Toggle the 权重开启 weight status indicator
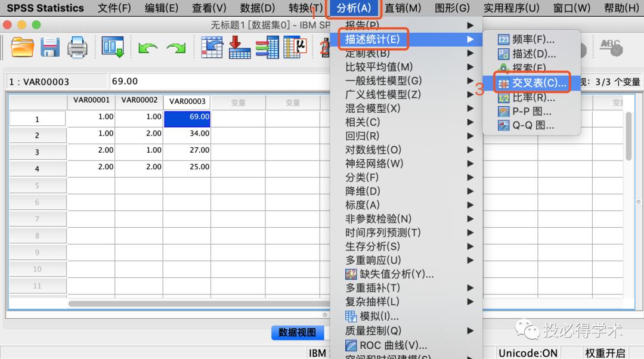The image size is (644, 359). 604,352
